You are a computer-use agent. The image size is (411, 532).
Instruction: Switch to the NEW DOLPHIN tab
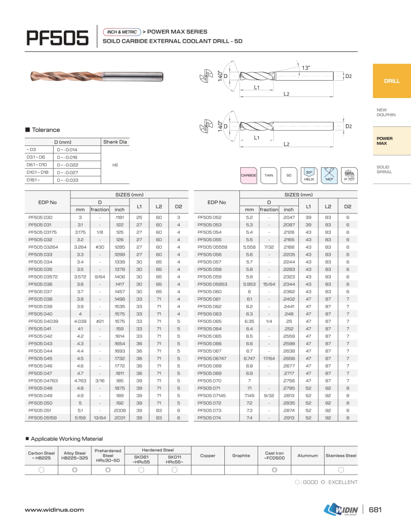pos(386,112)
